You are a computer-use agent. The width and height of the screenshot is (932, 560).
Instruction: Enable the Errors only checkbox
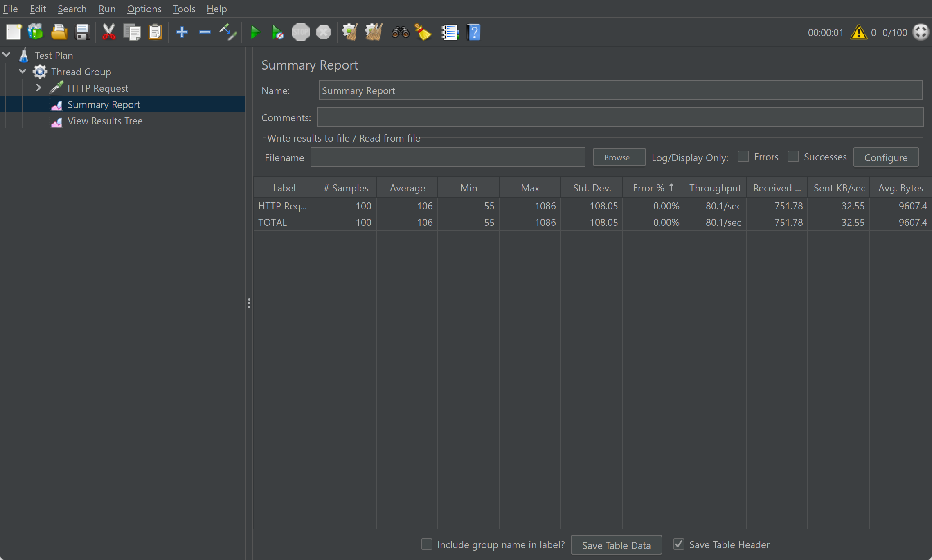(743, 157)
